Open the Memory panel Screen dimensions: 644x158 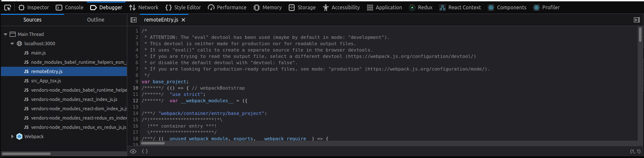pos(268,7)
